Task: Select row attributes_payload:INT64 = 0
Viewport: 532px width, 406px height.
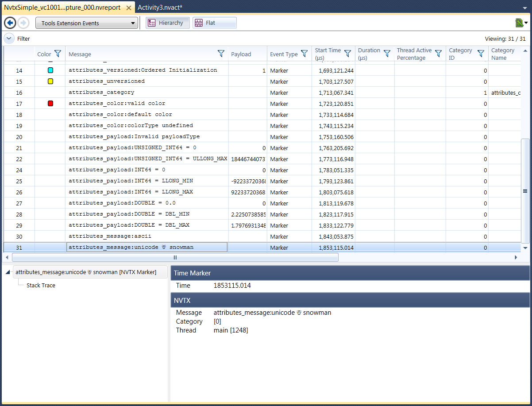Action: 262,170
